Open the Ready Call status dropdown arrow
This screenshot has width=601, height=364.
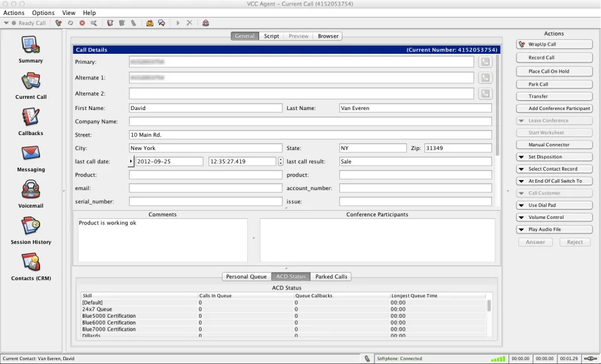(6, 23)
